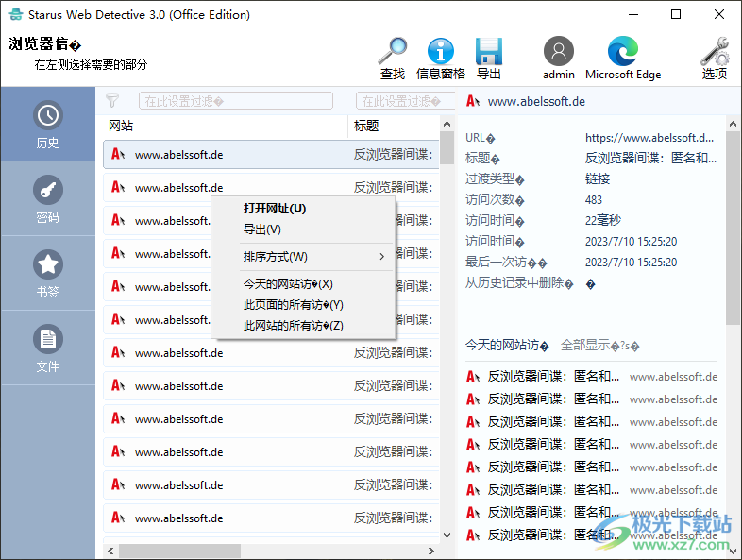
Task: Maximize the Starus Web Detective window
Action: 676,15
